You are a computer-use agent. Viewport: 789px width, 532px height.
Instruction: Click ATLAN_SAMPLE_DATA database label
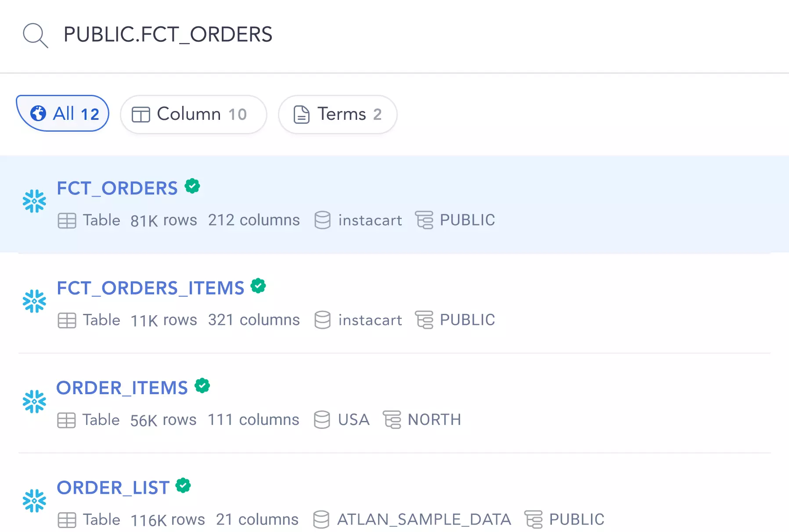pyautogui.click(x=424, y=520)
